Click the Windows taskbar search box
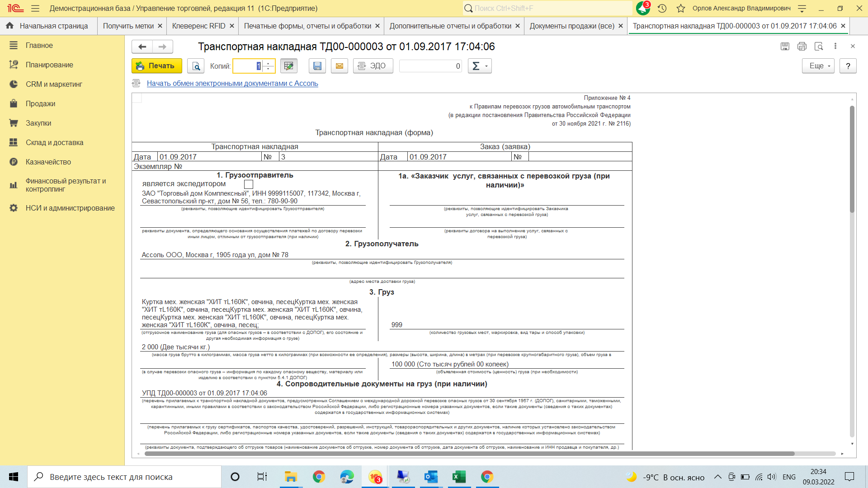 (124, 477)
